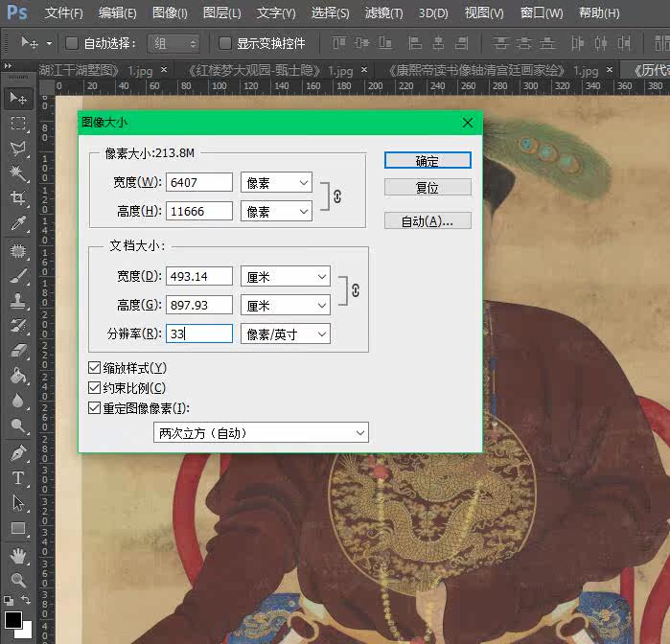Image resolution: width=670 pixels, height=644 pixels.
Task: Activate the Pen tool
Action: 18,453
